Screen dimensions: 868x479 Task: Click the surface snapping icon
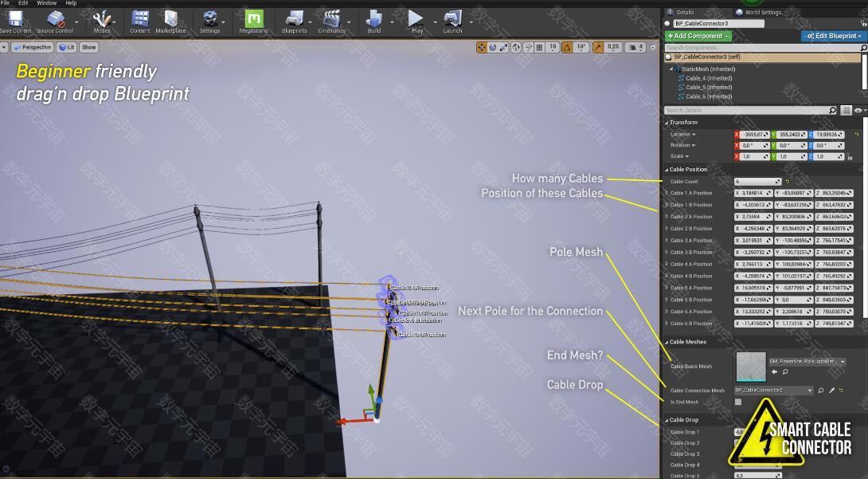[x=529, y=48]
